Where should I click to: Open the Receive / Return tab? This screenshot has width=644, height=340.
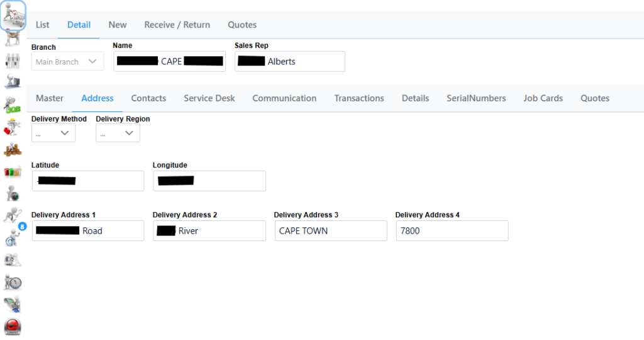(177, 25)
